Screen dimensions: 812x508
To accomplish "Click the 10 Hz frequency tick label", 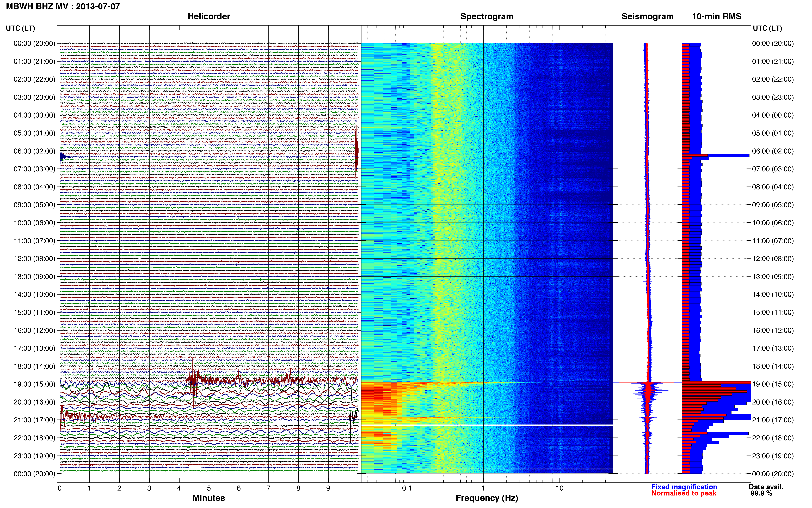I will (x=559, y=488).
